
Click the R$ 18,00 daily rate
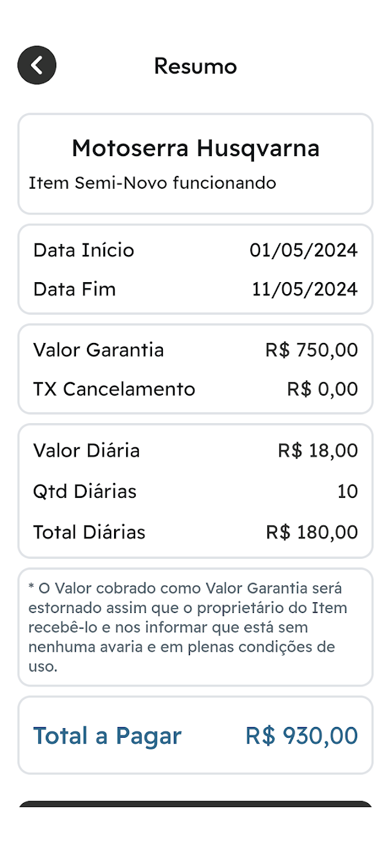[317, 451]
